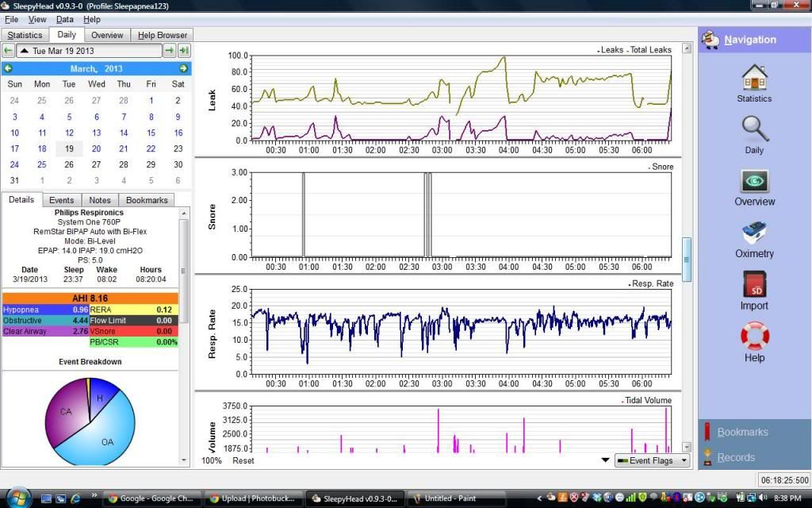Screen dimensions: 812x508
Task: Click Reset below the graphs
Action: coord(243,460)
